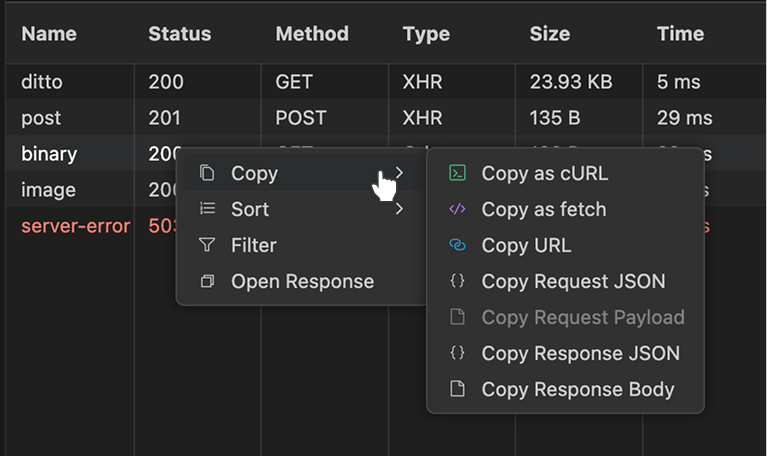Screen dimensions: 767x456
Task: Choose Filter from the context menu
Action: tap(254, 245)
